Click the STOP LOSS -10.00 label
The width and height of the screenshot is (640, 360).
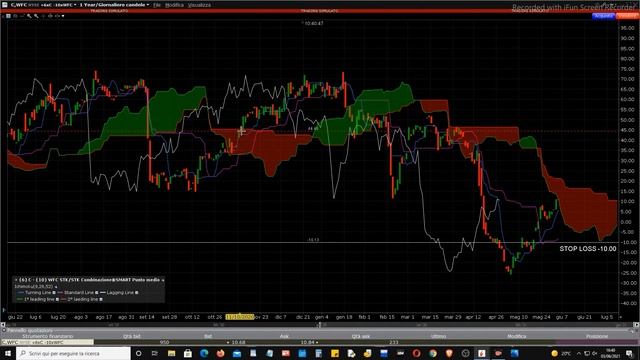tap(588, 249)
